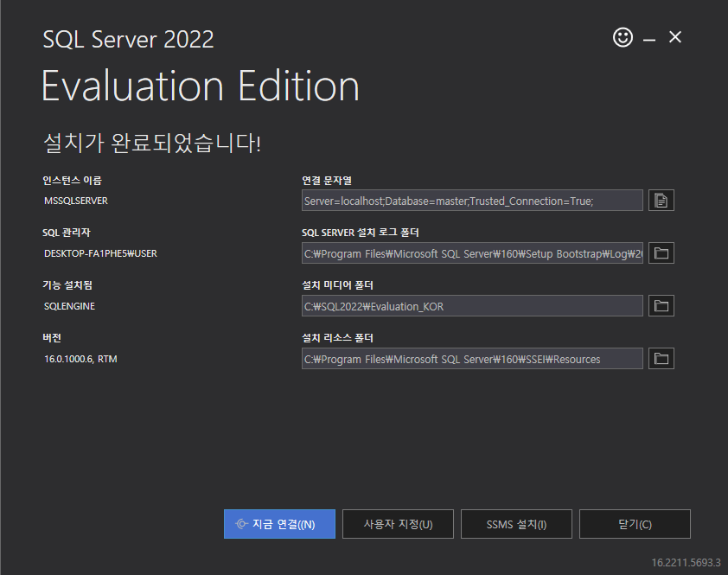Click the 설치 리소스 폴더 label
The image size is (728, 575).
[x=337, y=338]
